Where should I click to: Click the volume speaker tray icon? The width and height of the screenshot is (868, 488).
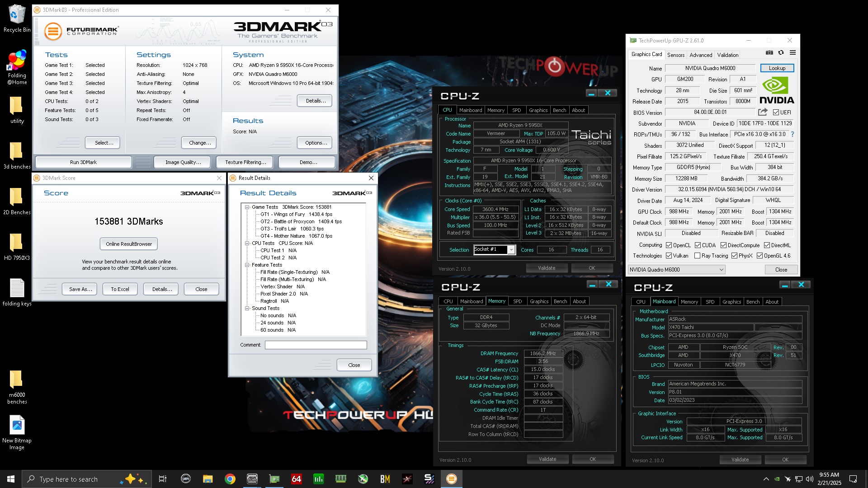tap(809, 479)
